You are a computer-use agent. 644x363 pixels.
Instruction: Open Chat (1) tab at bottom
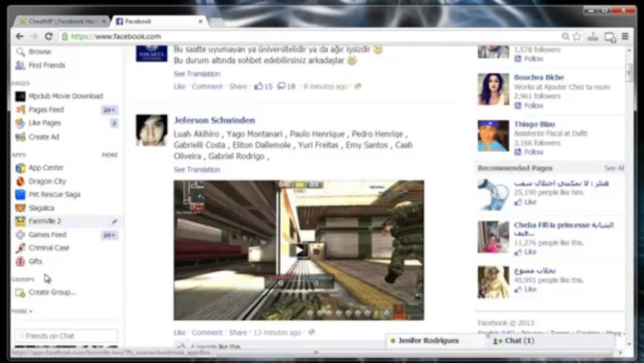point(551,341)
